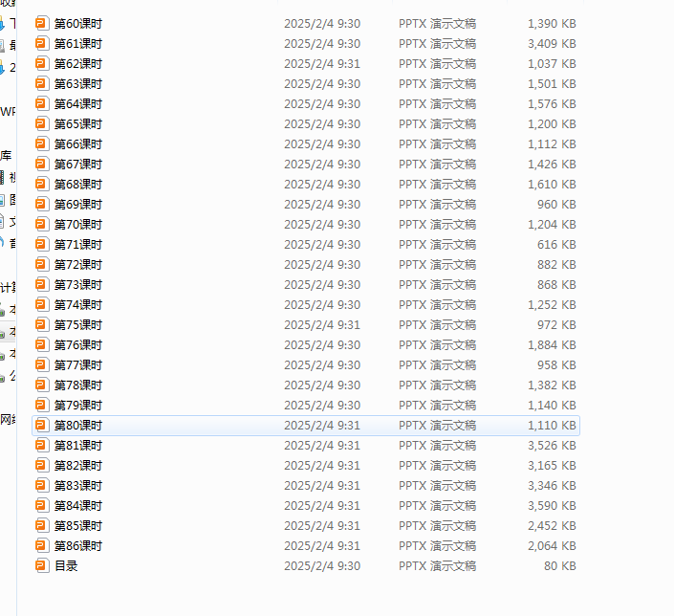Click the 1,426 KB size cell
This screenshot has width=674, height=616.
[552, 164]
